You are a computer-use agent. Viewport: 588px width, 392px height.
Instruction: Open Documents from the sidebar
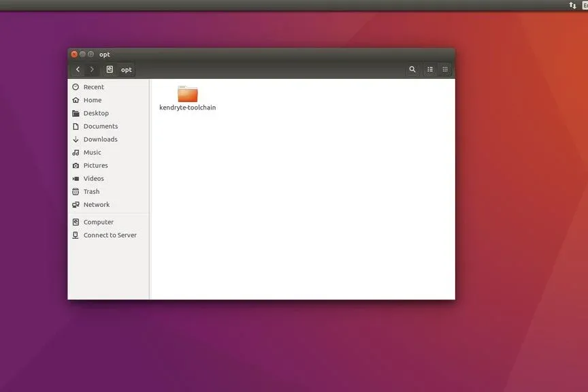pyautogui.click(x=108, y=127)
